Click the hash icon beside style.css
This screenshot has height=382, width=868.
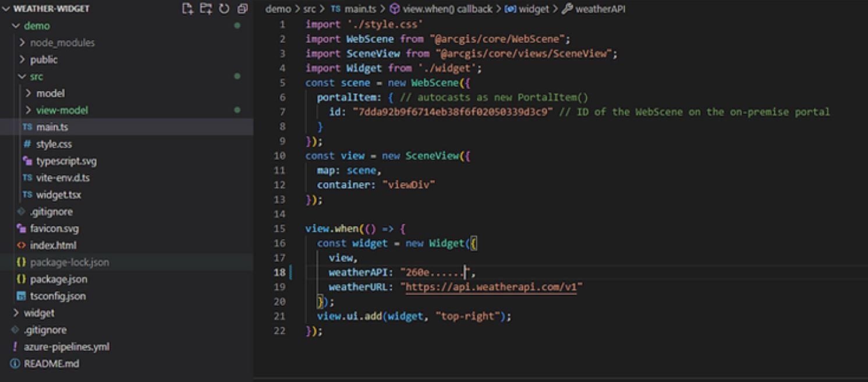[27, 144]
